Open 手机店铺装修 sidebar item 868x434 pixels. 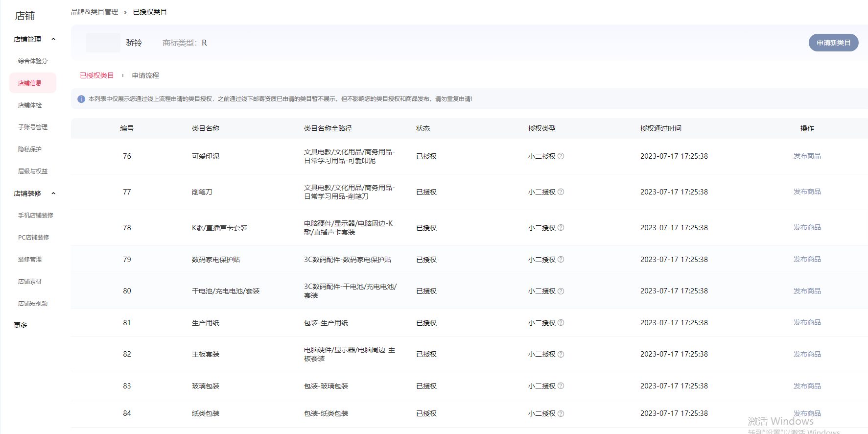pos(36,216)
